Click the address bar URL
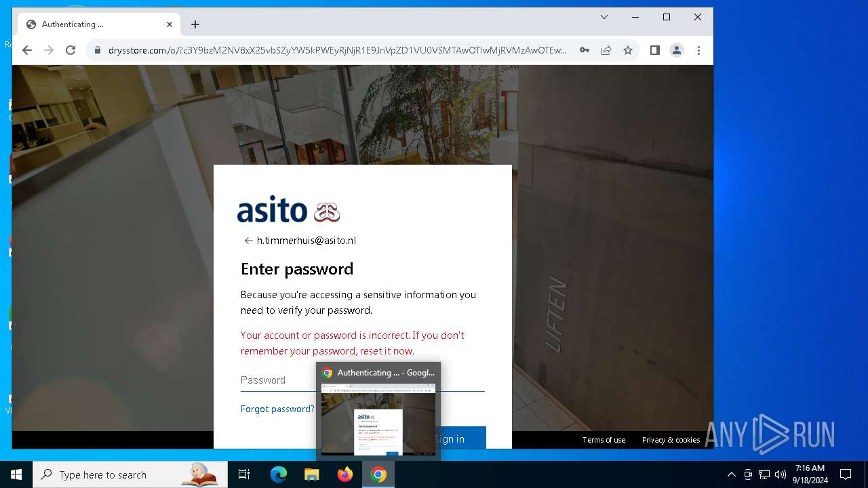The height and width of the screenshot is (488, 868). (x=337, y=50)
